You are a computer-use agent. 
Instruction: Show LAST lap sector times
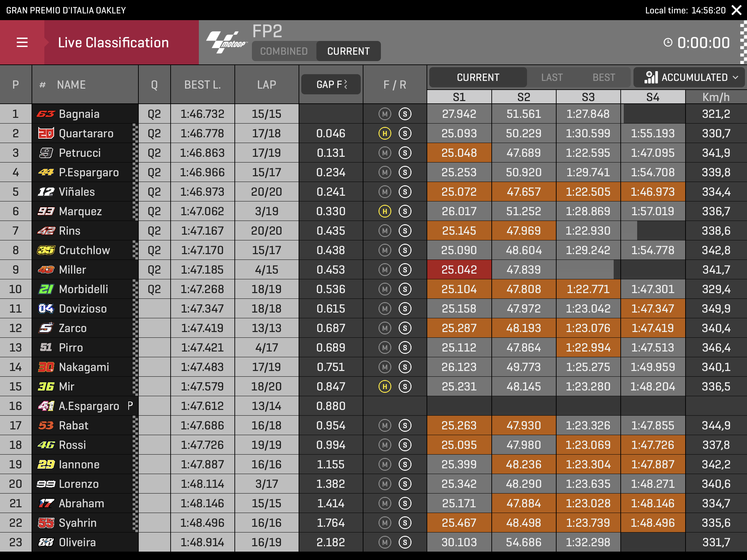click(x=552, y=77)
